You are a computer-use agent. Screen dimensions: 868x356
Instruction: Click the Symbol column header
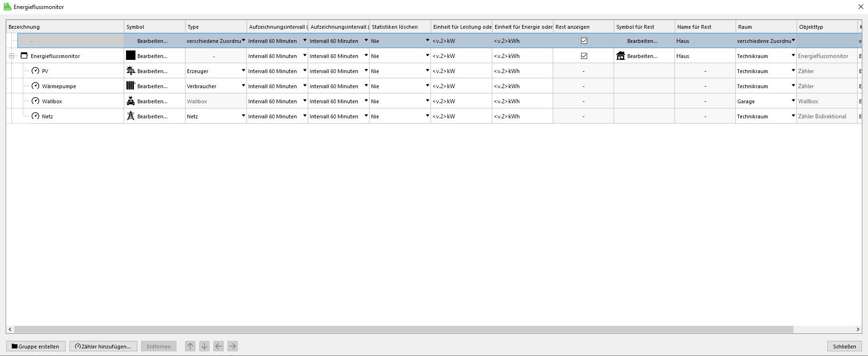tap(155, 27)
